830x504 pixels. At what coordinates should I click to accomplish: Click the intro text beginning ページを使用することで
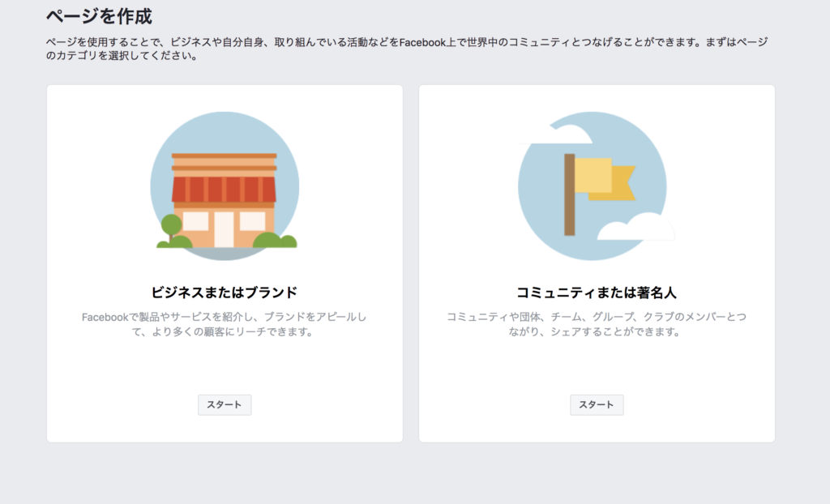click(407, 49)
